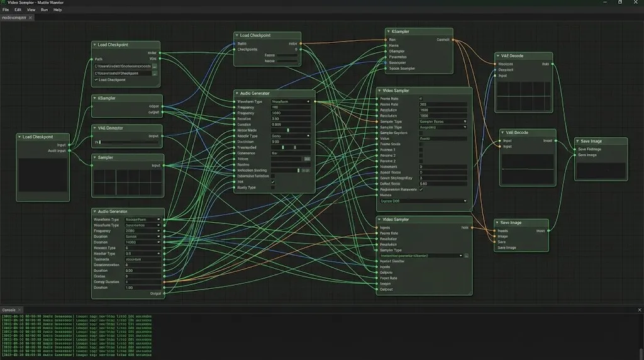
Task: Collapse the upper Video Sampler node
Action: [x=379, y=91]
